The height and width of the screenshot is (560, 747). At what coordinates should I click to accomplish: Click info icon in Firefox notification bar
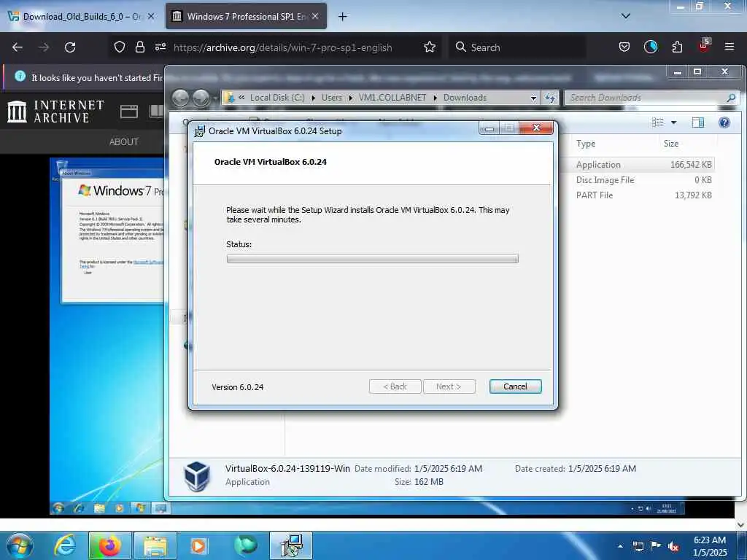pos(20,76)
